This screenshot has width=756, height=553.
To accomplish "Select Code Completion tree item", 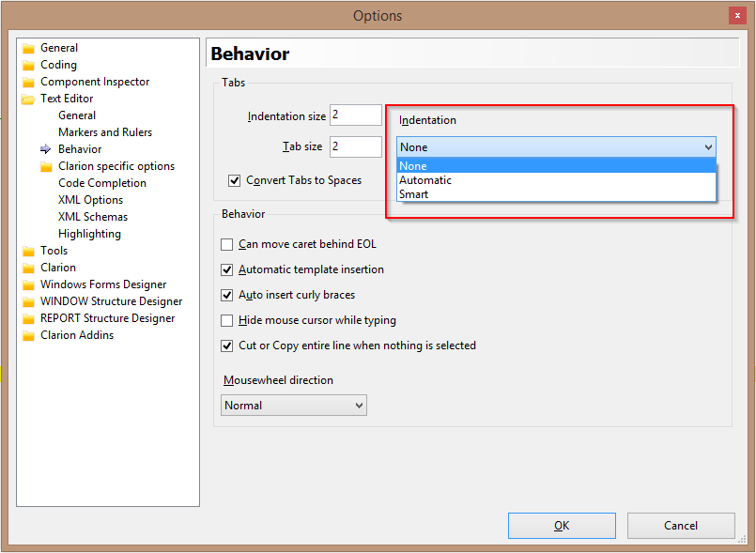I will [102, 183].
